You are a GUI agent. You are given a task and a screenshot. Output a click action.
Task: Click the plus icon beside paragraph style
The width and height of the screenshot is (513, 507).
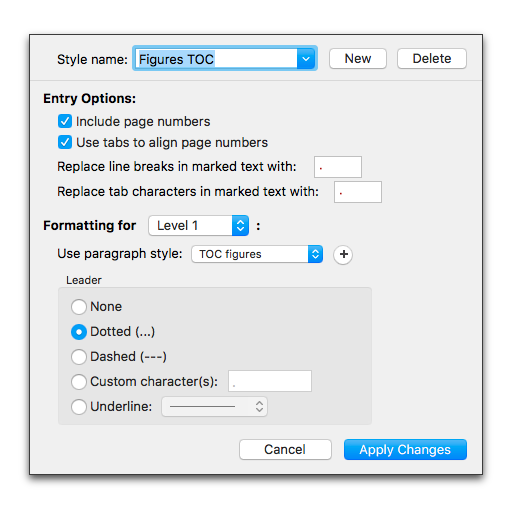pos(343,255)
